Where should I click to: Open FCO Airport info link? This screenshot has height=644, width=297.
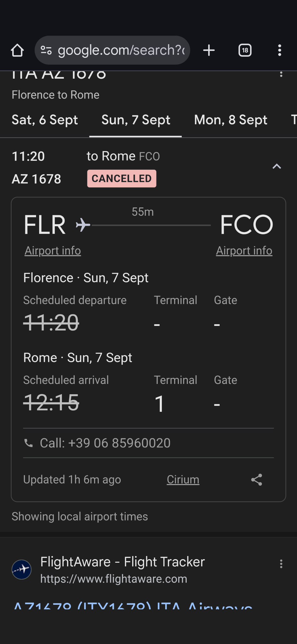click(x=244, y=251)
